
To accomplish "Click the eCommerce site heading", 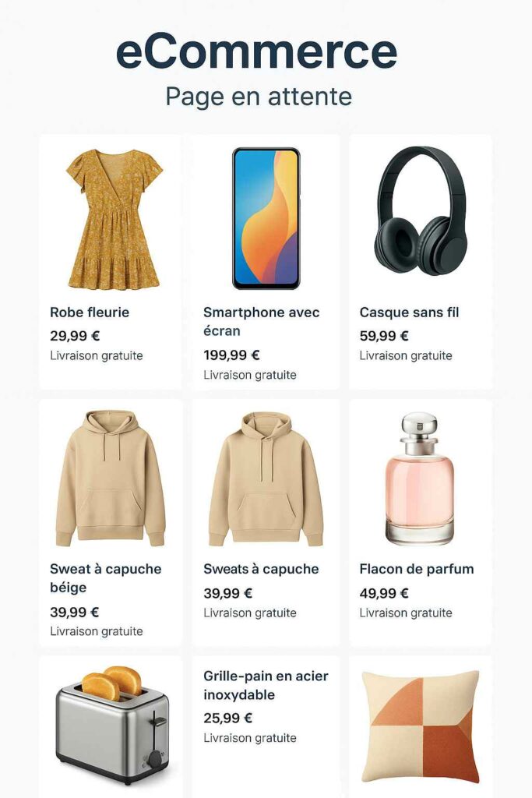I will (x=256, y=51).
